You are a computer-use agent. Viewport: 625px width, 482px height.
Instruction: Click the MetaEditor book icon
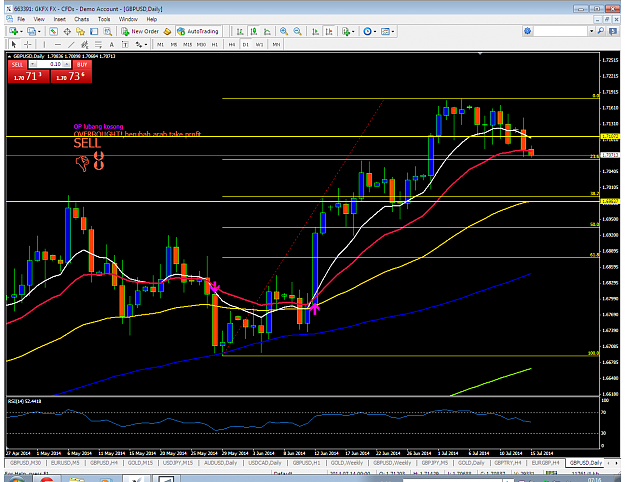click(x=167, y=31)
